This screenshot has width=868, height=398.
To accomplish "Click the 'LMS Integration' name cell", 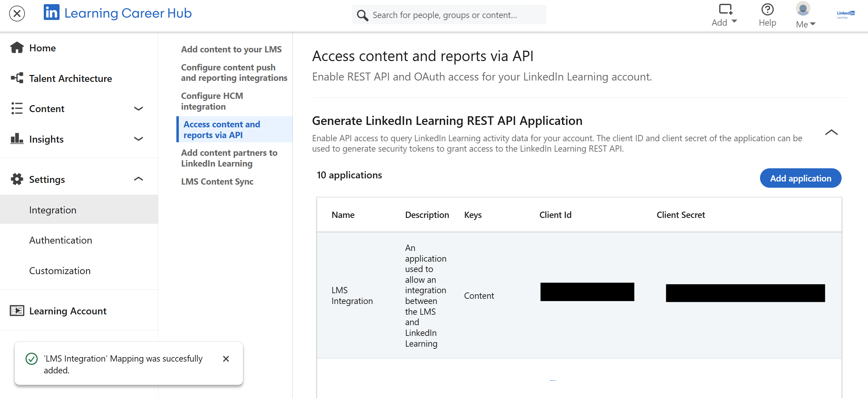I will (x=352, y=295).
